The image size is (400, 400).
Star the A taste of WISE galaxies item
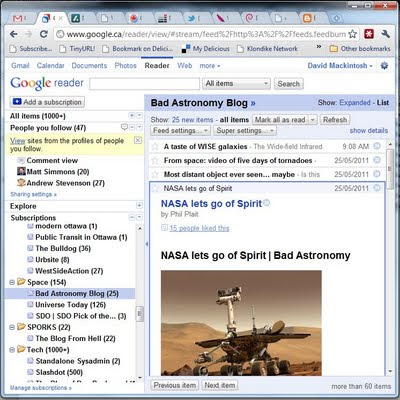pyautogui.click(x=155, y=147)
